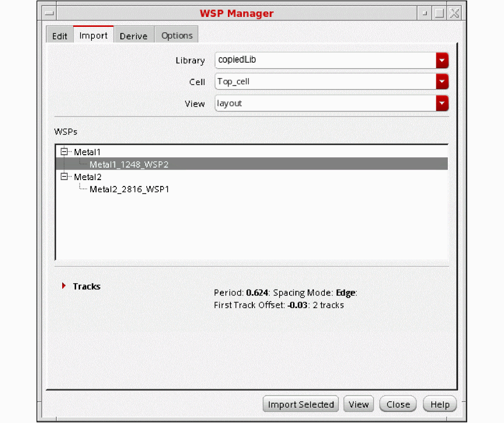Viewport: 504px width, 423px height.
Task: Expand the Tracks disclosure triangle
Action: point(64,286)
